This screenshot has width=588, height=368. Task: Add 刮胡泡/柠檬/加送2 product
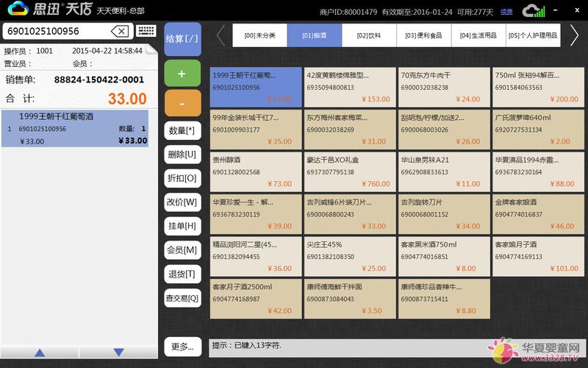click(444, 130)
